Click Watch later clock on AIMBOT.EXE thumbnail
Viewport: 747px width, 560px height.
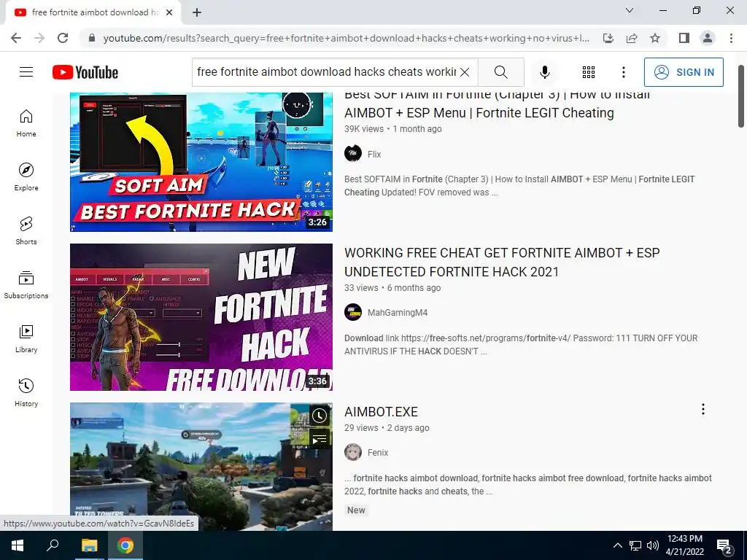320,416
